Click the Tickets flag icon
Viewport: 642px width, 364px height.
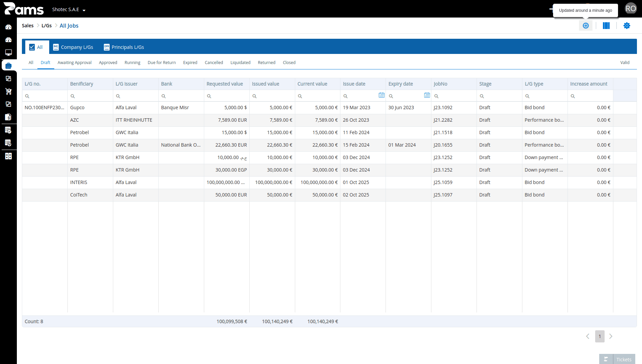point(606,359)
